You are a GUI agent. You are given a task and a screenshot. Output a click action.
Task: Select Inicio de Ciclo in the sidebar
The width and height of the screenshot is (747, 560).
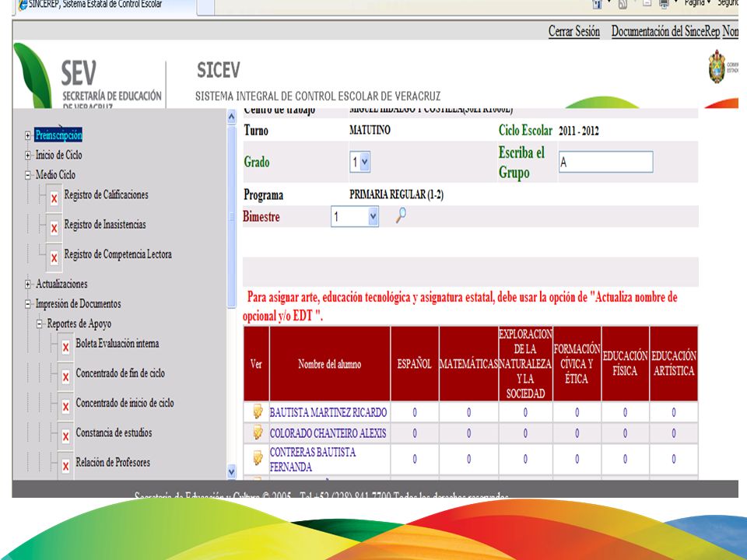(x=59, y=155)
